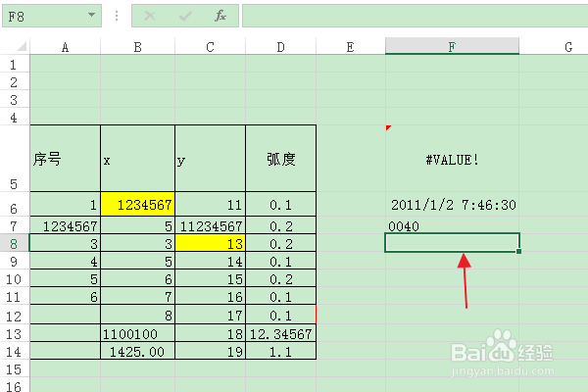
Task: Select row 5 header
Action: [15, 159]
